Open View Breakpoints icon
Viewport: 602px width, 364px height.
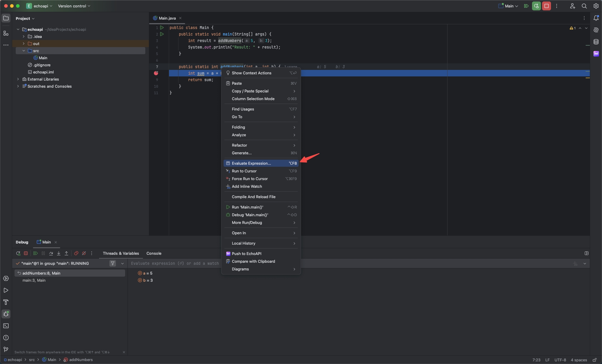click(x=76, y=254)
